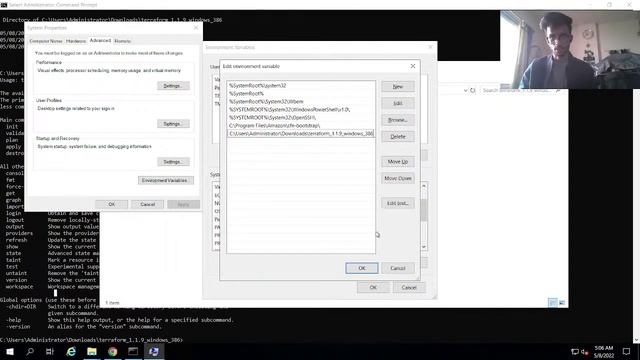Select the System Properties taskbar icon
640x360 pixels.
(x=154, y=351)
